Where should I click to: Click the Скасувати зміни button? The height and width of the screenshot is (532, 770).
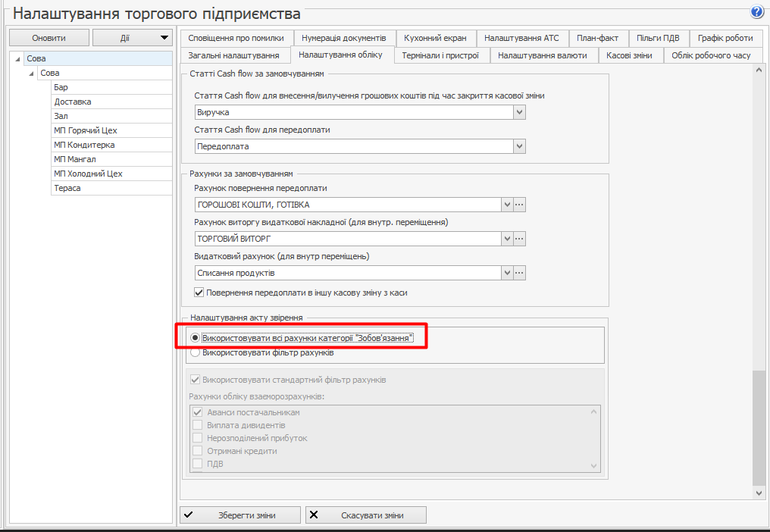point(366,515)
